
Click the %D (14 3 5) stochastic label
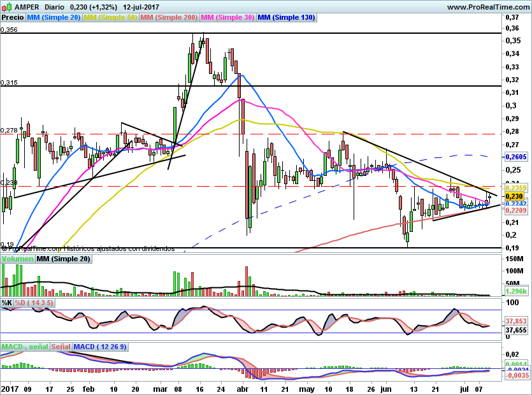click(x=34, y=302)
